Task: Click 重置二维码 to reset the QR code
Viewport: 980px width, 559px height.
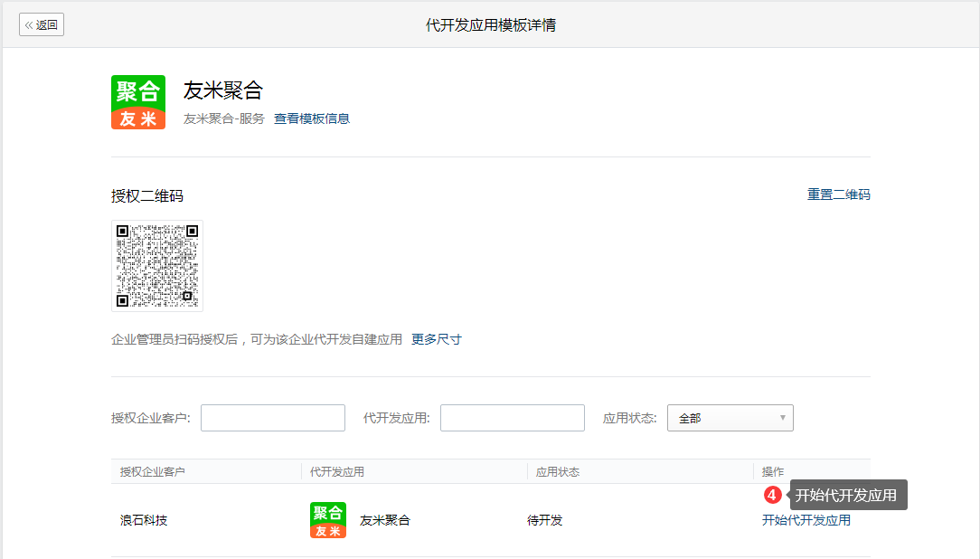Action: tap(838, 194)
